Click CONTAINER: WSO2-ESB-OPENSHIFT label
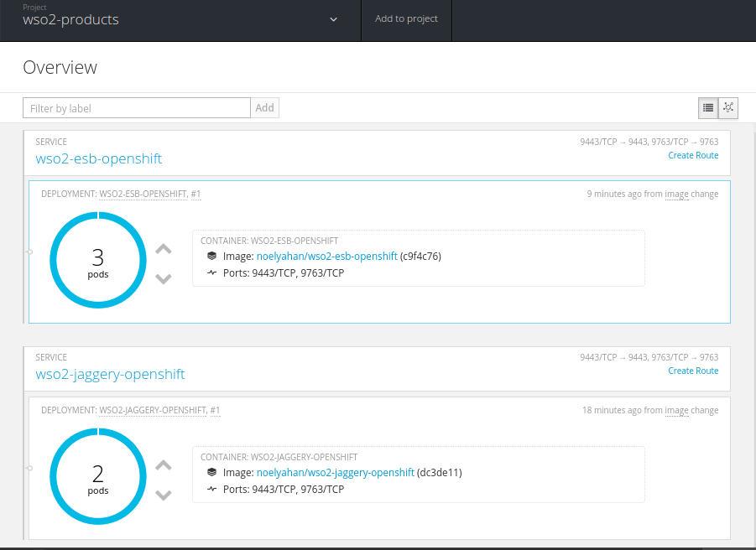The width and height of the screenshot is (756, 550). [x=269, y=241]
